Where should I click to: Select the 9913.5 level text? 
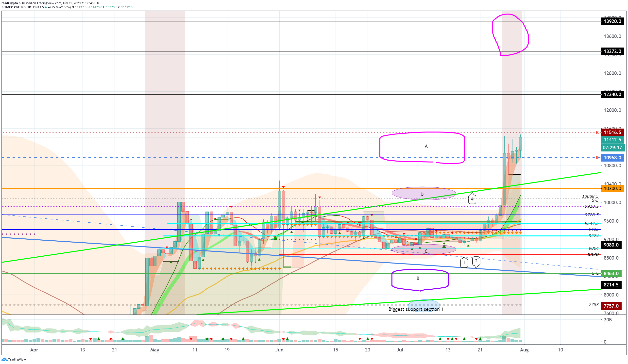coord(592,206)
